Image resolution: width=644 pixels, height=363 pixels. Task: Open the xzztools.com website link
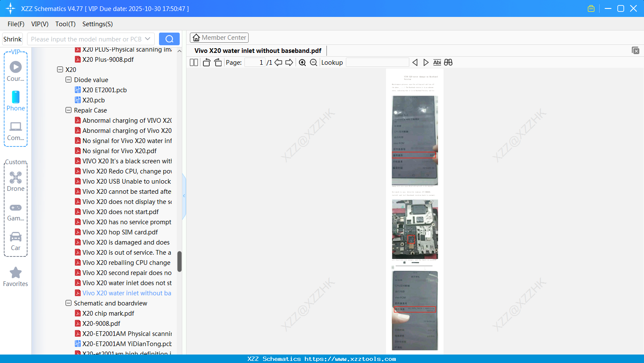point(350,359)
